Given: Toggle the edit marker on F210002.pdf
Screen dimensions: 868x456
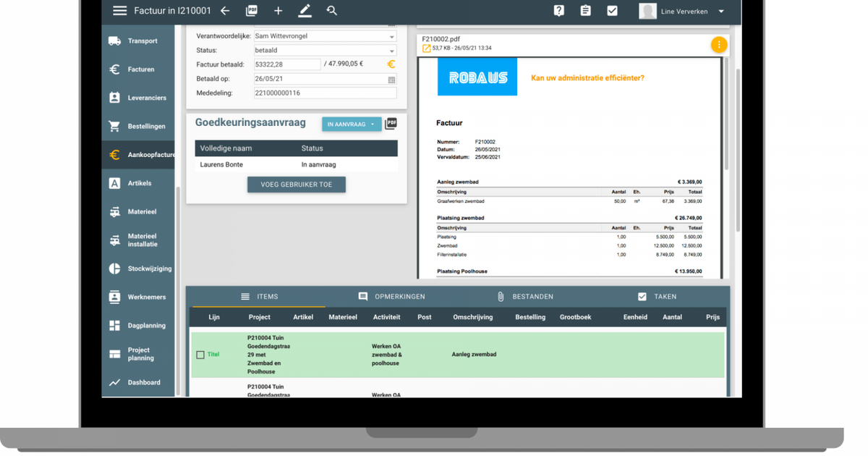Looking at the screenshot, I should 426,47.
